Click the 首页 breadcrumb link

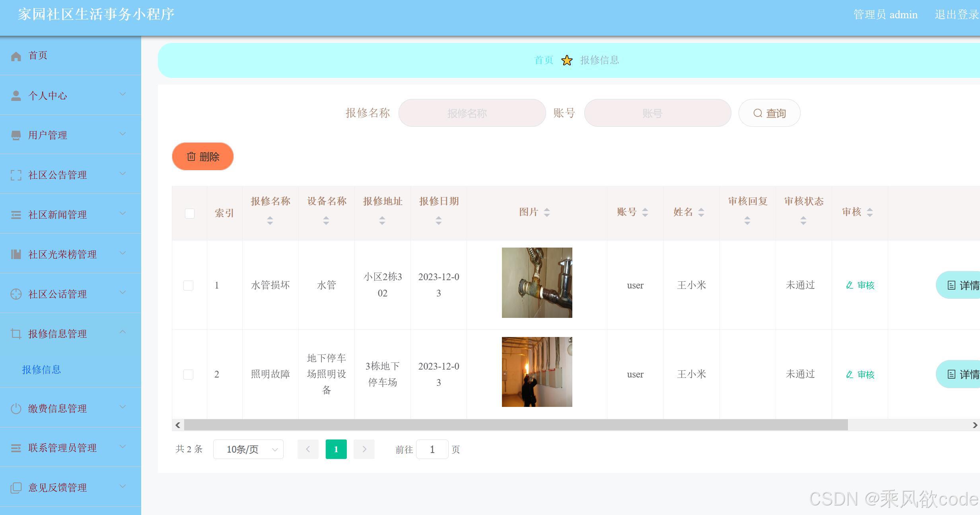pyautogui.click(x=543, y=60)
